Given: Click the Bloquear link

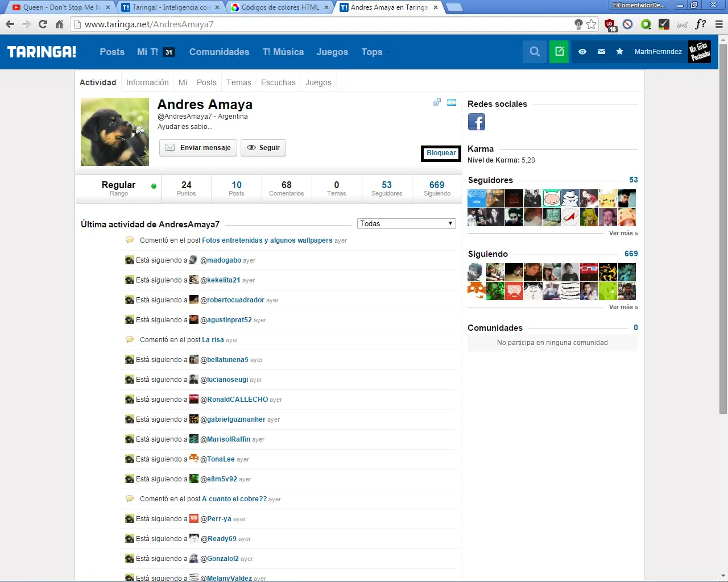Looking at the screenshot, I should tap(441, 153).
